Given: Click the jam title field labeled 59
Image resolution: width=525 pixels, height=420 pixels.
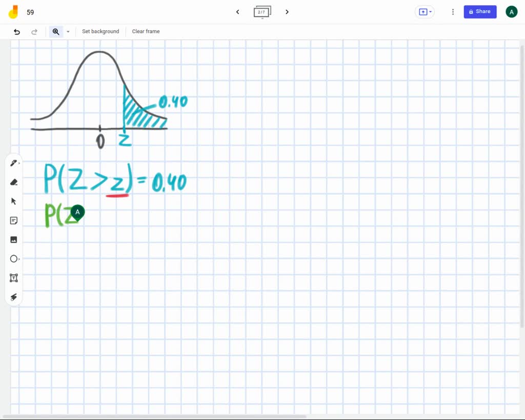Looking at the screenshot, I should [30, 12].
